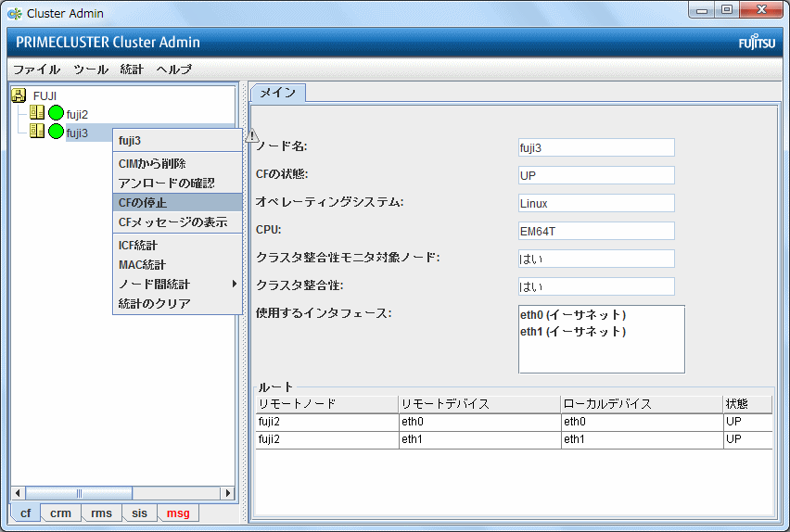This screenshot has width=790, height=532.
Task: Open the ヘルプ menu
Action: click(x=173, y=69)
